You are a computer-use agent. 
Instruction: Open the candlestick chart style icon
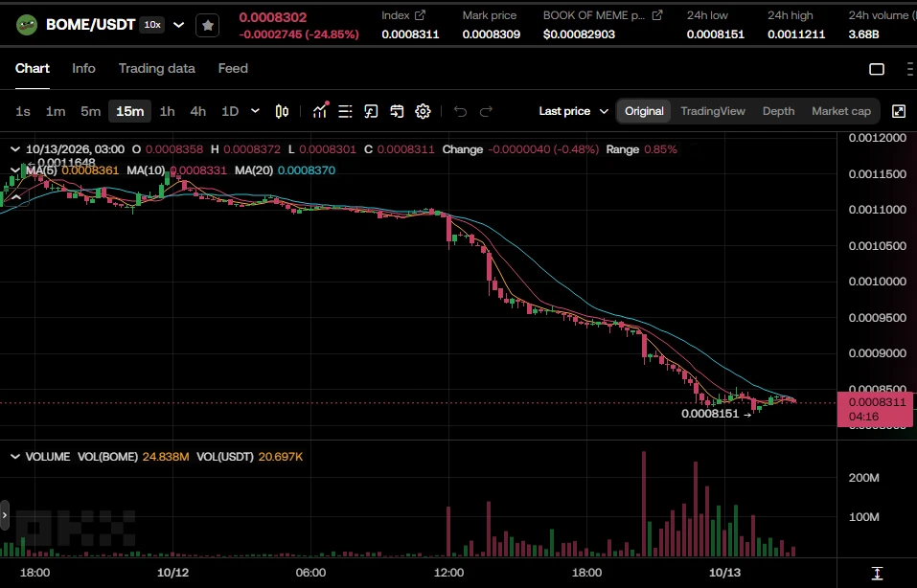click(282, 111)
